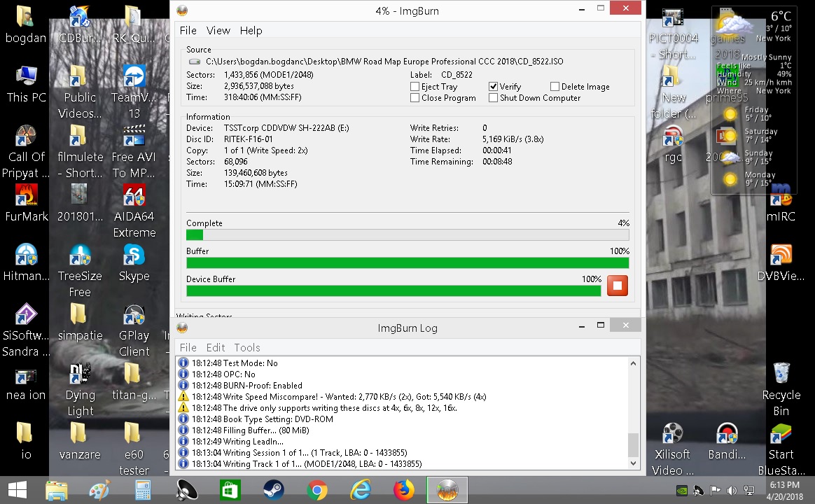The height and width of the screenshot is (504, 815).
Task: Select the vanzare folder desktop icon
Action: tap(80, 441)
